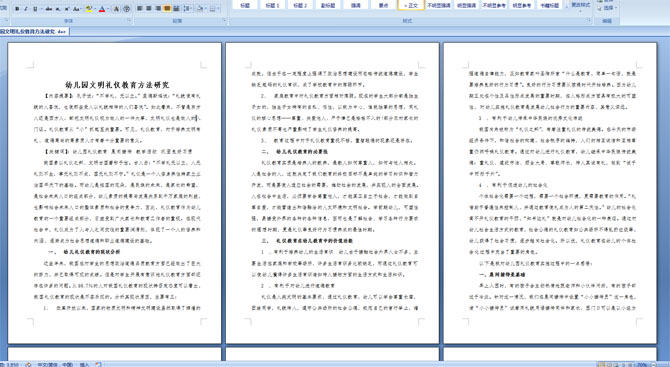This screenshot has height=367, width=670.
Task: Click the enclosed character icon
Action: click(x=126, y=9)
